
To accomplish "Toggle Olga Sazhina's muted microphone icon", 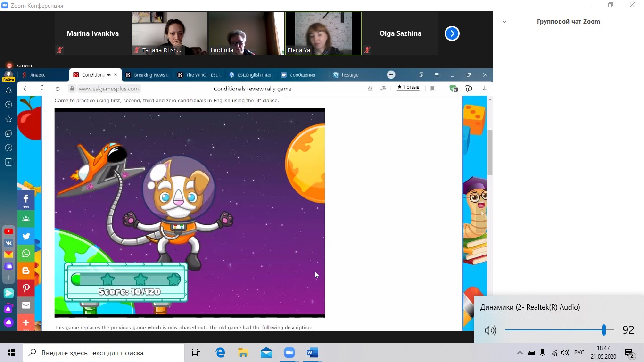I will click(x=367, y=50).
